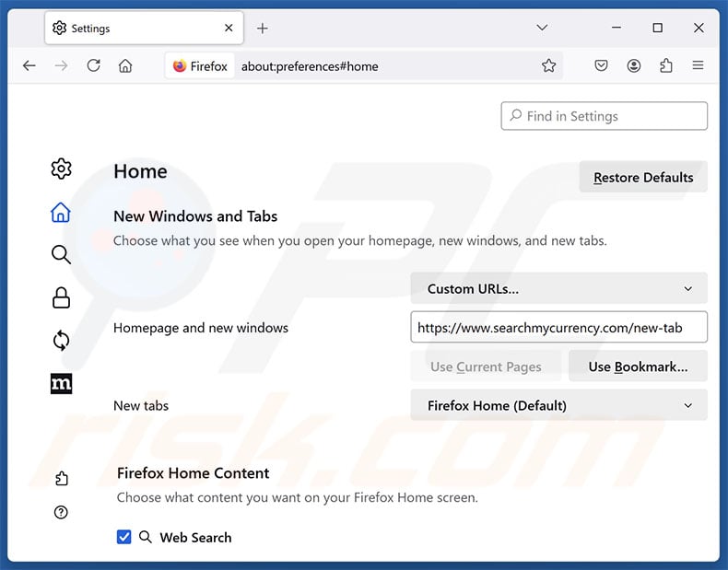
Task: Go back with the back arrow
Action: point(29,66)
